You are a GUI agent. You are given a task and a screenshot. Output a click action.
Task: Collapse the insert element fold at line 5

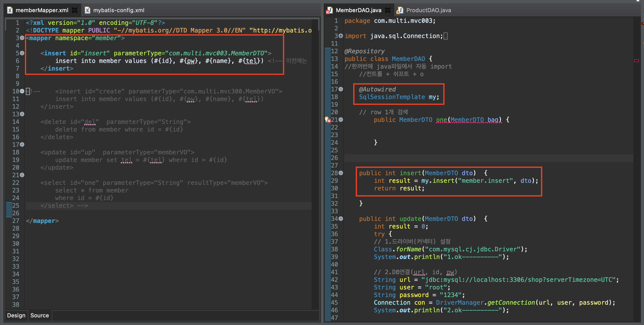[22, 53]
